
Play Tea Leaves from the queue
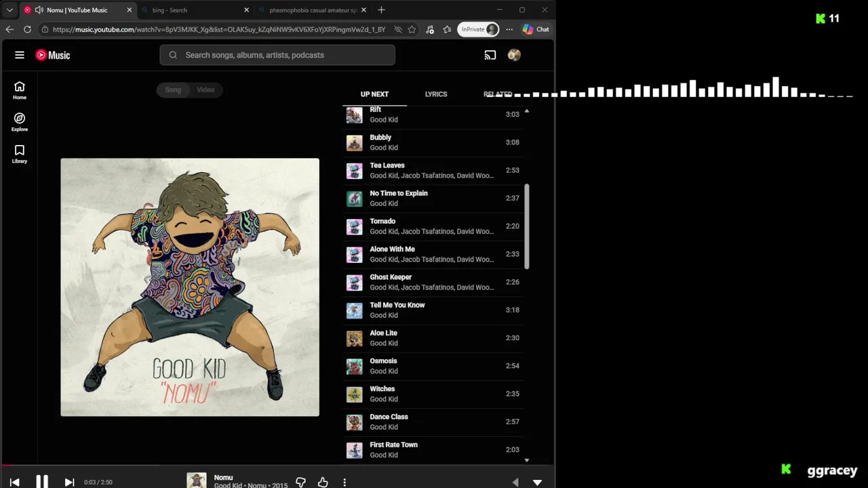coord(433,170)
